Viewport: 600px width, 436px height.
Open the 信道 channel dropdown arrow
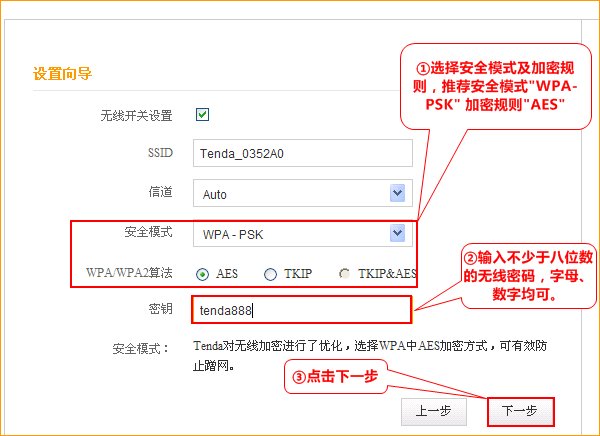pos(397,193)
